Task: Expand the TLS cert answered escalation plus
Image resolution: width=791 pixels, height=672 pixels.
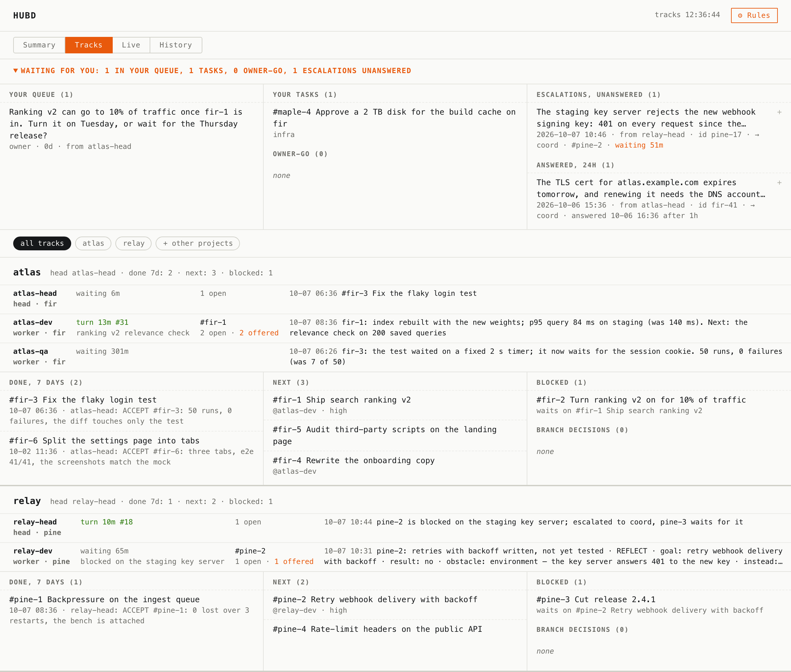Action: [779, 182]
